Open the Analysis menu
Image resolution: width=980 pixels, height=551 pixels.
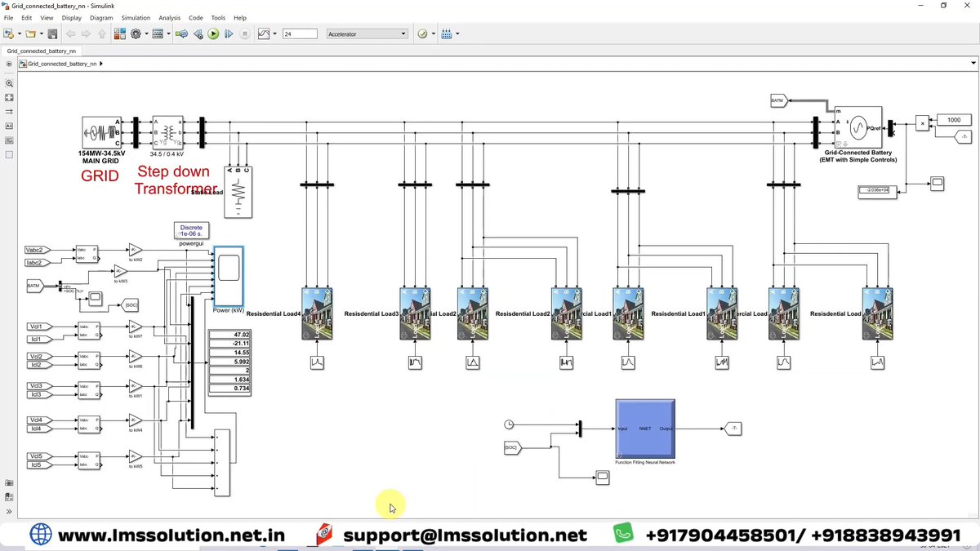[x=170, y=17]
